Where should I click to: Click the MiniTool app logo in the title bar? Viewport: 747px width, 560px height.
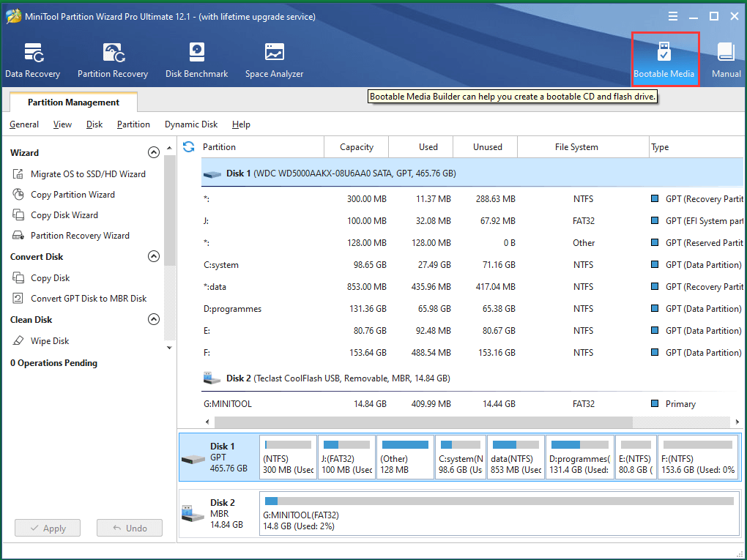pyautogui.click(x=13, y=16)
